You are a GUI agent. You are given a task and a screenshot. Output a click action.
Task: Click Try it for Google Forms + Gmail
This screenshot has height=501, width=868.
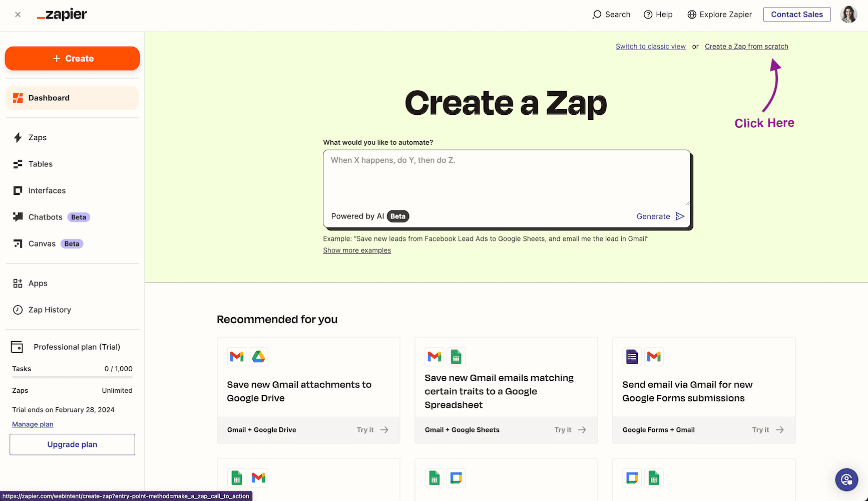(x=768, y=430)
